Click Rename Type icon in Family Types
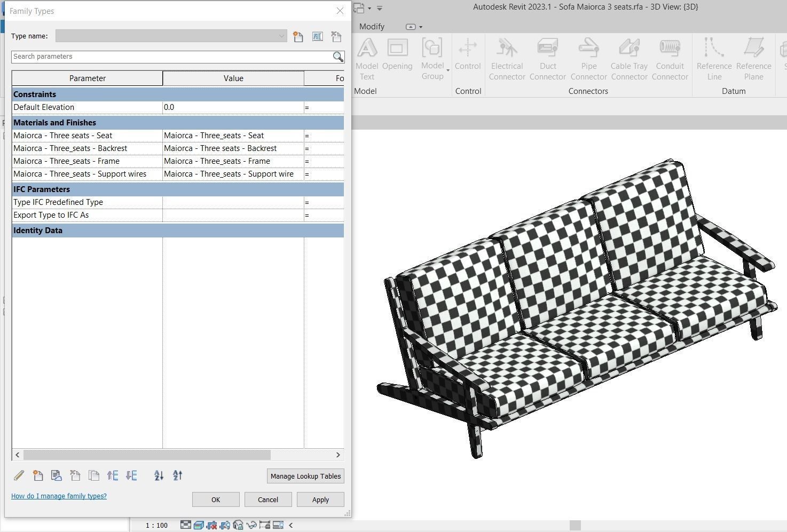Image resolution: width=787 pixels, height=532 pixels. click(317, 37)
